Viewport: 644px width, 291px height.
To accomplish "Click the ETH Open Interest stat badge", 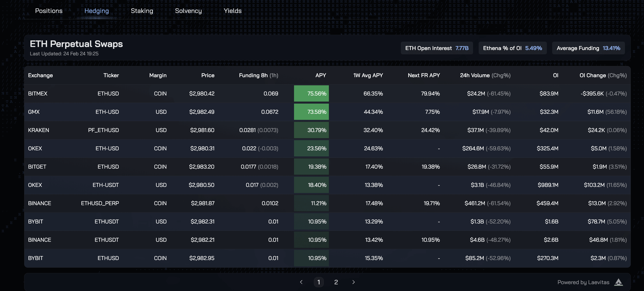I will tap(437, 48).
